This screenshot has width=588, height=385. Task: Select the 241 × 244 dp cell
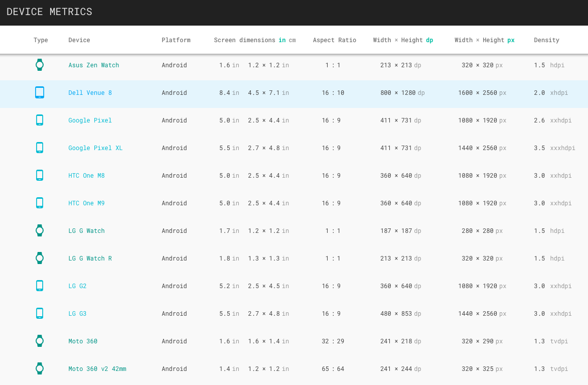click(x=400, y=369)
